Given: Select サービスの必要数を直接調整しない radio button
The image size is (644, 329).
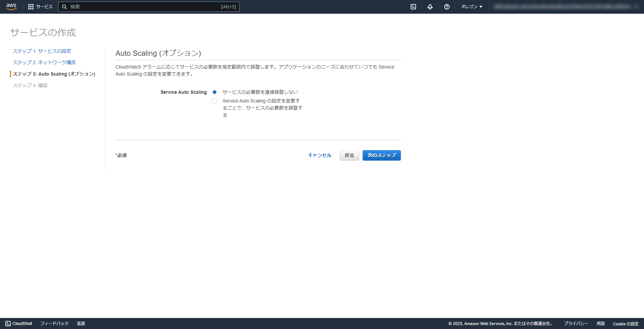Looking at the screenshot, I should (215, 92).
